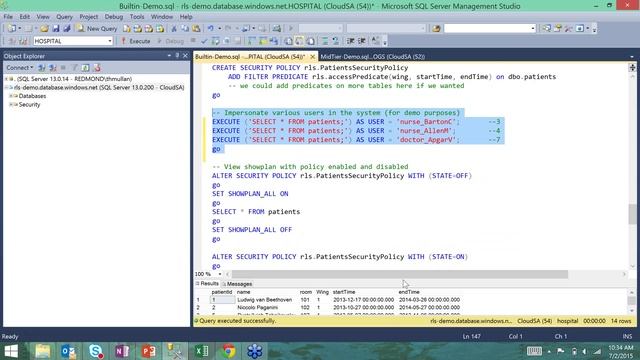The width and height of the screenshot is (640, 360).
Task: Click the Database Engine Query icon
Action: [x=127, y=28]
